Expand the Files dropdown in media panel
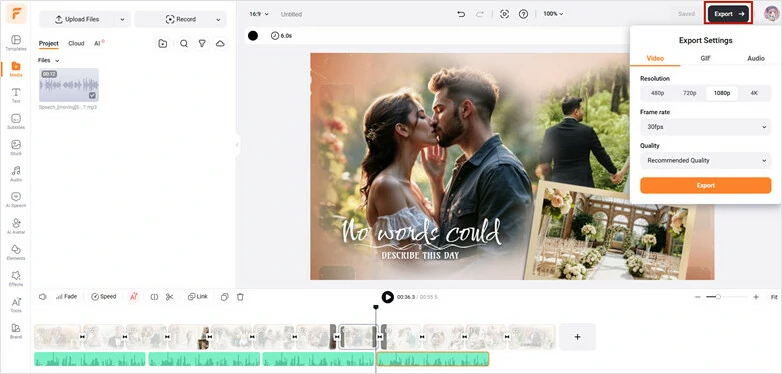Viewport: 782px width, 374px height. pos(49,60)
